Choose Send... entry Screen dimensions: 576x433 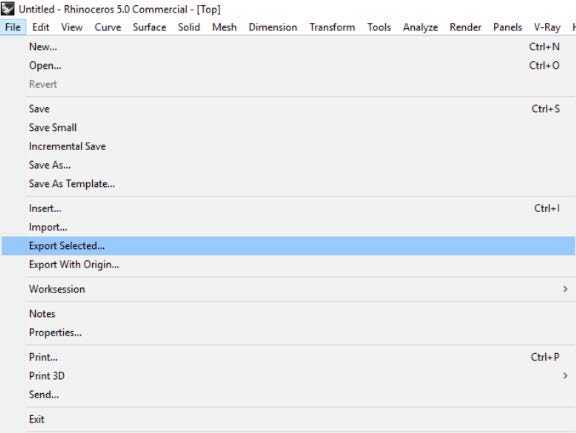[288, 394]
